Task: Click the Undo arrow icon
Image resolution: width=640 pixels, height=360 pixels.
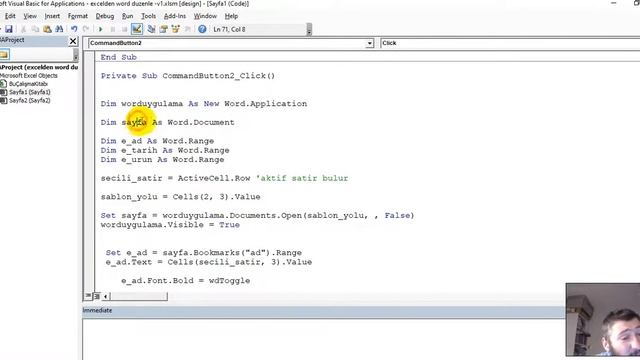Action: tap(74, 29)
